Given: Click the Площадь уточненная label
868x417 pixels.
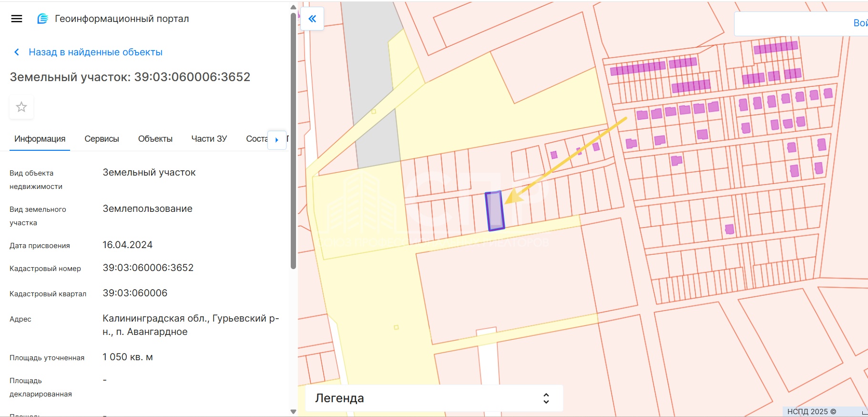Looking at the screenshot, I should [x=47, y=358].
